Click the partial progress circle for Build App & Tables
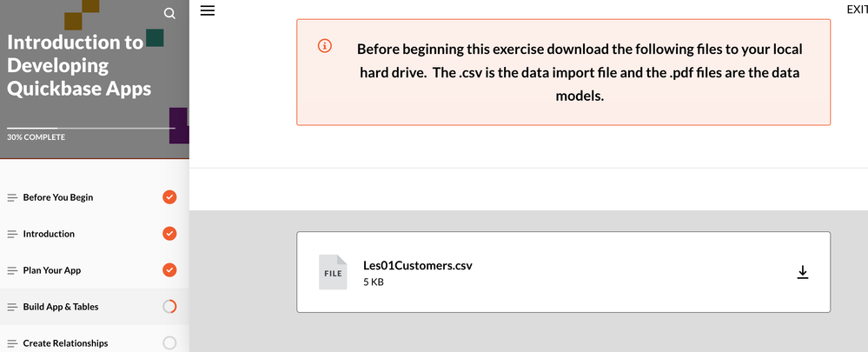 pyautogui.click(x=169, y=307)
